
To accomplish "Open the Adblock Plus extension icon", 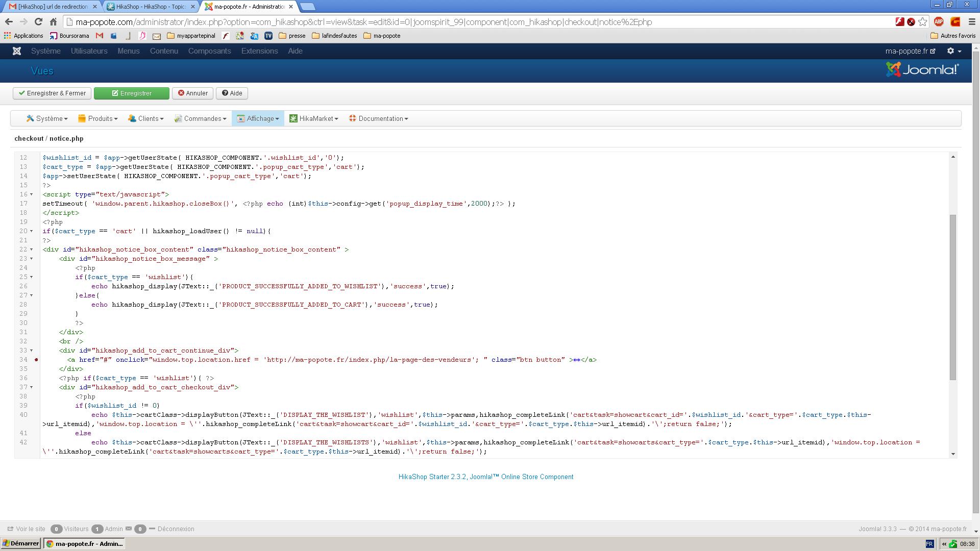I will point(938,22).
